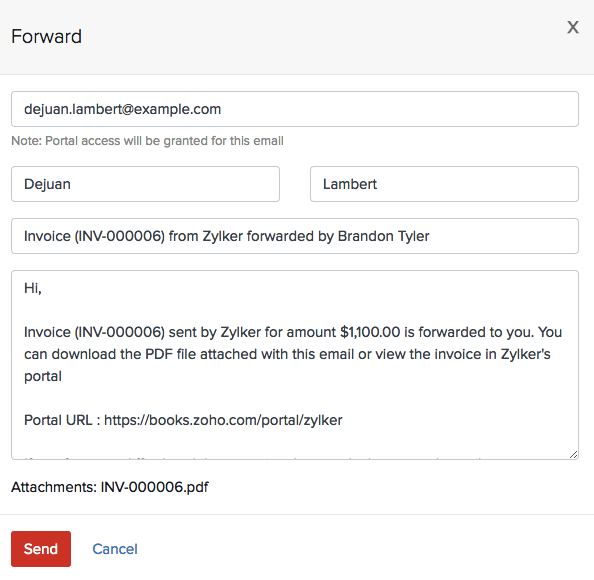
Task: Click inside the message body text area
Action: tap(295, 365)
